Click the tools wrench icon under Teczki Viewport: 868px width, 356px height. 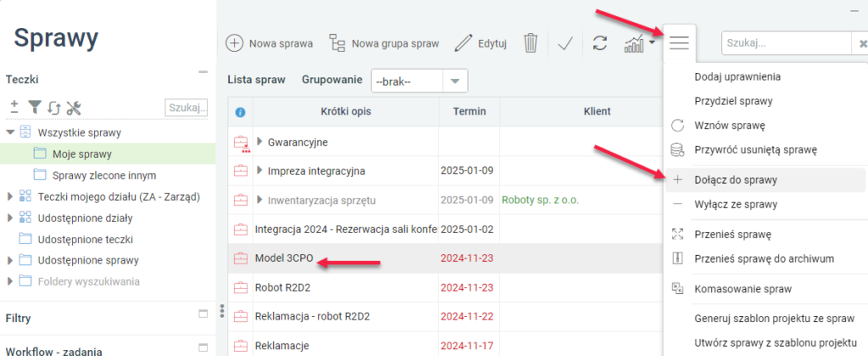pos(74,108)
